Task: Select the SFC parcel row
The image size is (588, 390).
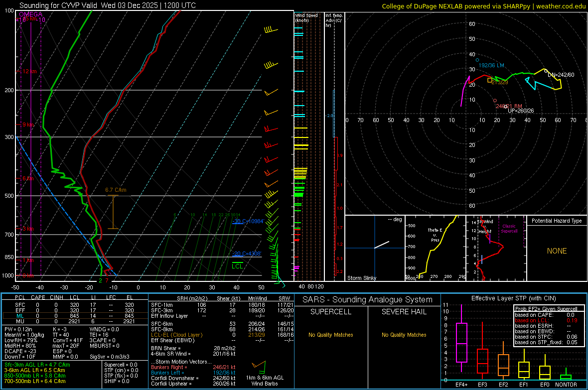Action: (75, 305)
